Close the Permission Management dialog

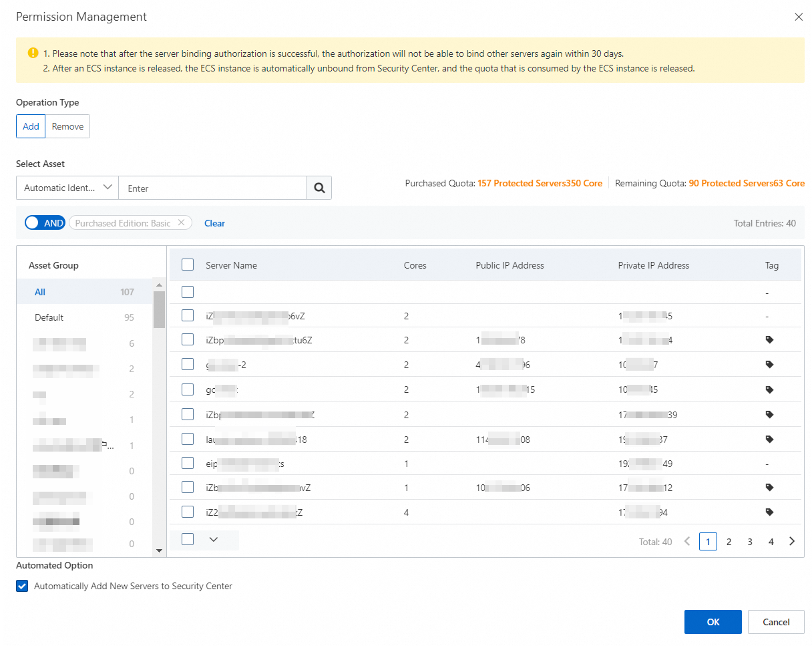tap(799, 17)
